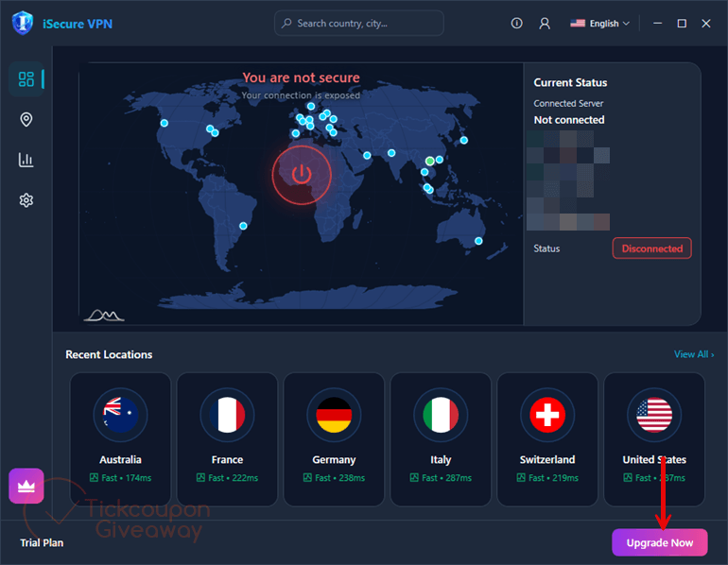Click the Fast • 287ms speed text

pyautogui.click(x=446, y=478)
